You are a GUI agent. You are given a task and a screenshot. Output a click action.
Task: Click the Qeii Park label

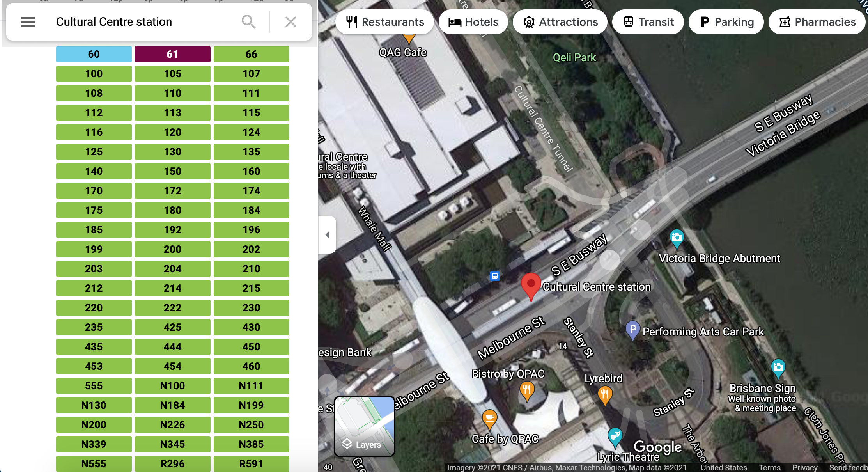tap(574, 58)
